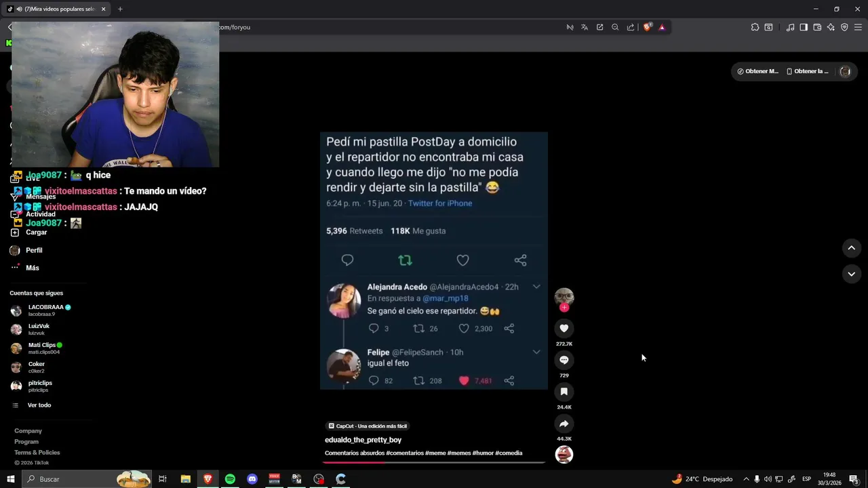868x488 pixels.
Task: Like the TikTok video with the heart icon
Action: tap(564, 329)
